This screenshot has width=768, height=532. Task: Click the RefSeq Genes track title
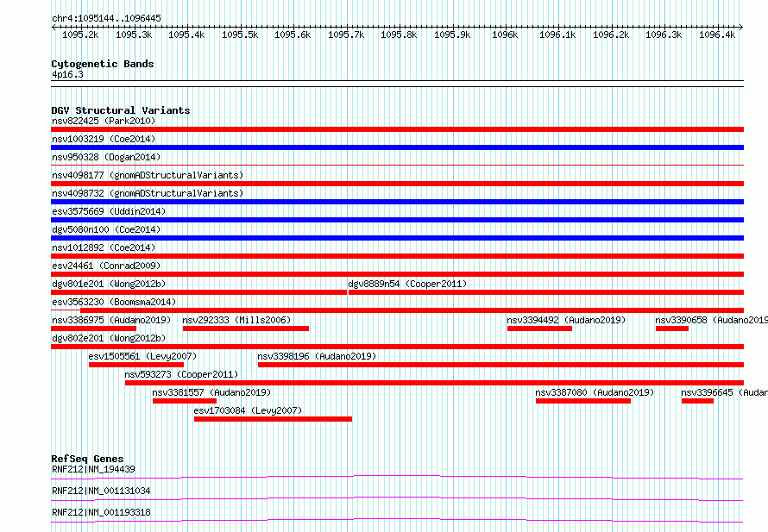tap(87, 459)
